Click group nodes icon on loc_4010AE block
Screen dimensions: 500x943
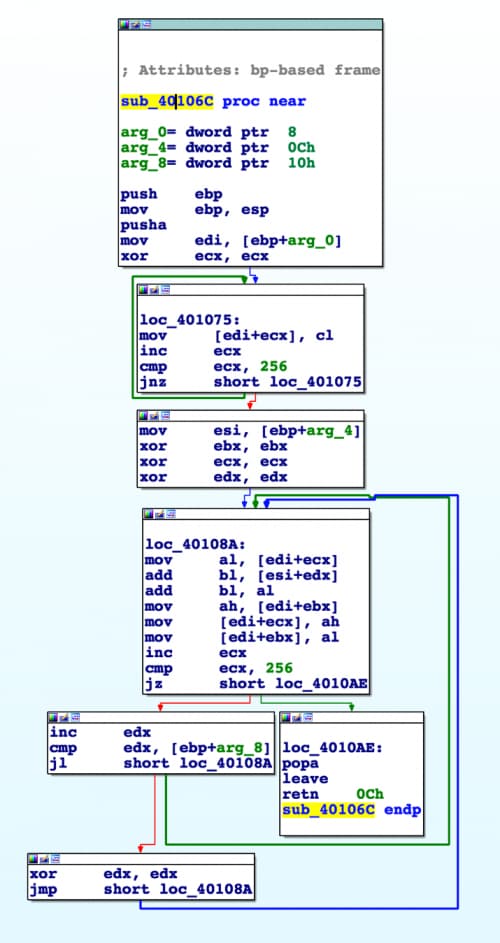pyautogui.click(x=308, y=717)
